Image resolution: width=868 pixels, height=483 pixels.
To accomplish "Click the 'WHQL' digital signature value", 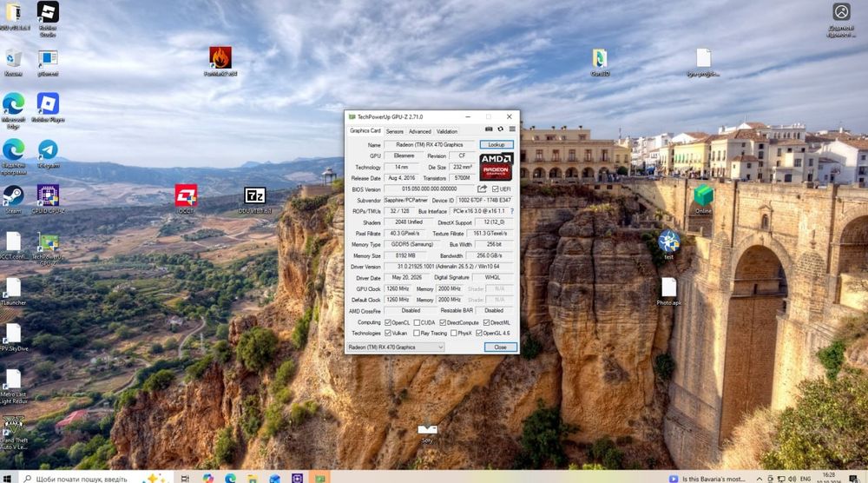I will pyautogui.click(x=493, y=277).
